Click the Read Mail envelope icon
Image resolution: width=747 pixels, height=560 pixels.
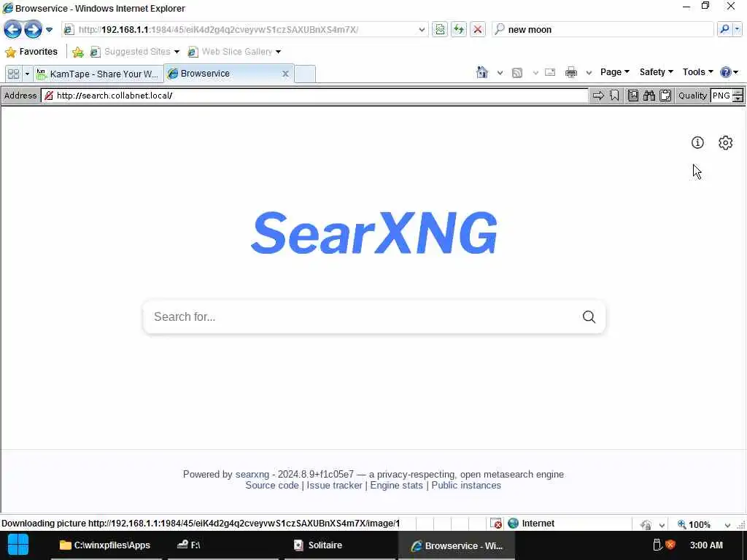click(550, 72)
